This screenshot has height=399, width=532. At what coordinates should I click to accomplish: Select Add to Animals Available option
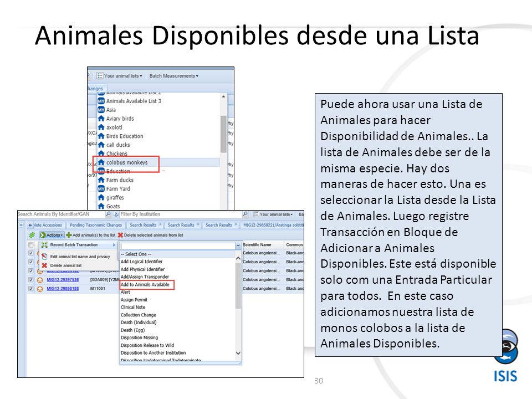145,285
